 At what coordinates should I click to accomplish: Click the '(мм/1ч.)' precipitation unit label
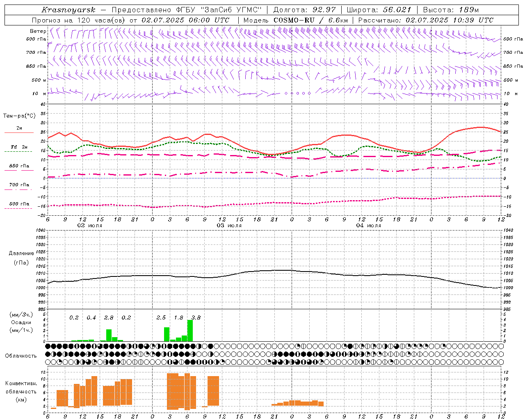(21, 330)
